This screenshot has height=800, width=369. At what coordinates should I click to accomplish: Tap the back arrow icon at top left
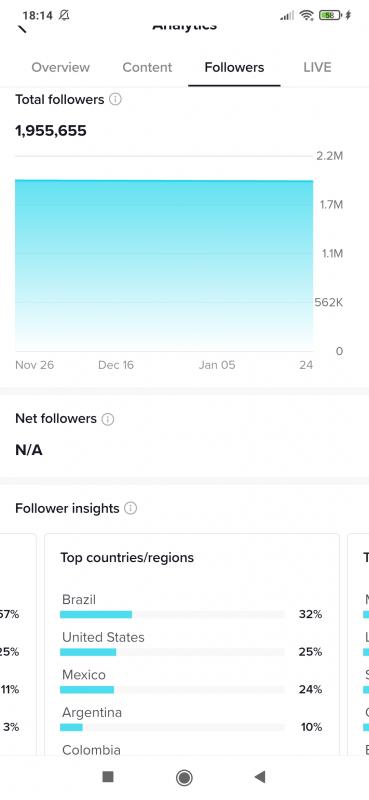coord(22,29)
